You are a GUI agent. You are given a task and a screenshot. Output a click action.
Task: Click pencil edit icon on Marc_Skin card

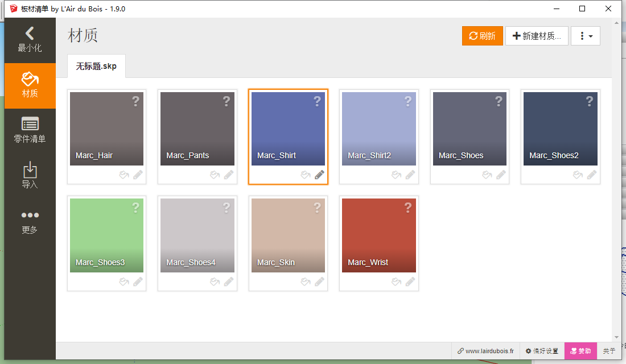pyautogui.click(x=319, y=282)
